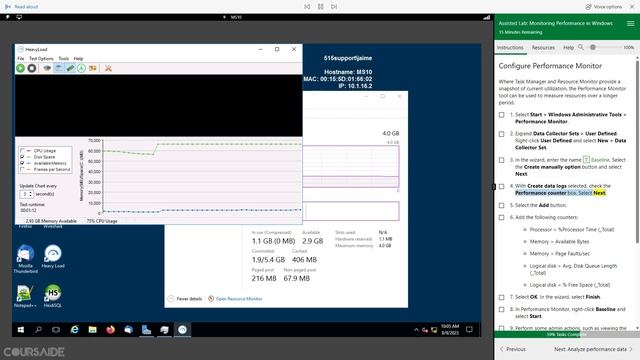Screen dimensions: 640x360
Task: Open HeavyLoad File menu
Action: [20, 59]
